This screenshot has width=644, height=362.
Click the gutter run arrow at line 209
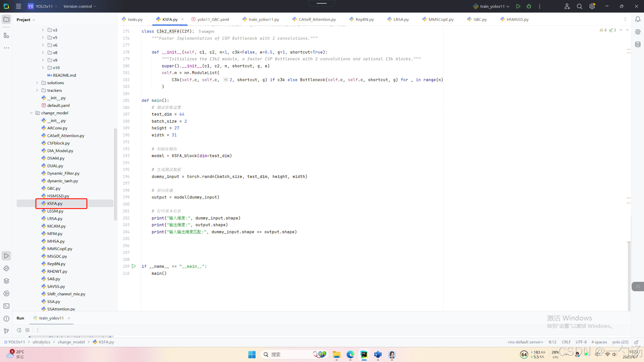pos(133,266)
